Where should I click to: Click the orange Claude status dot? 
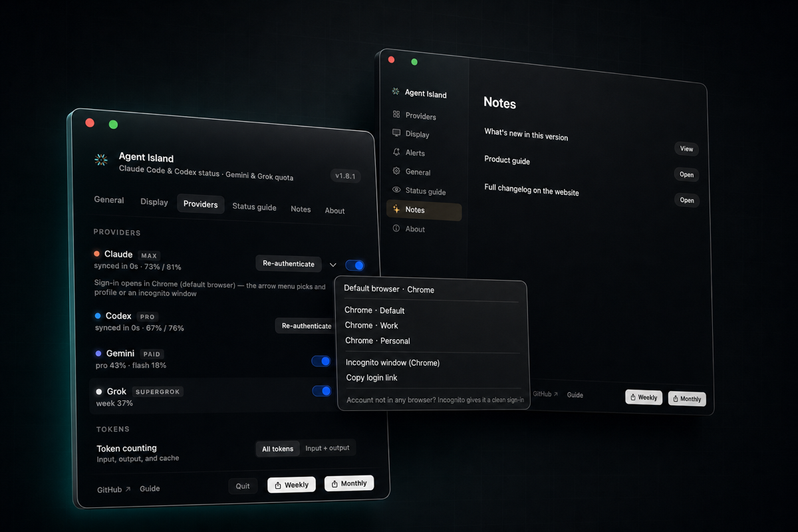[97, 253]
